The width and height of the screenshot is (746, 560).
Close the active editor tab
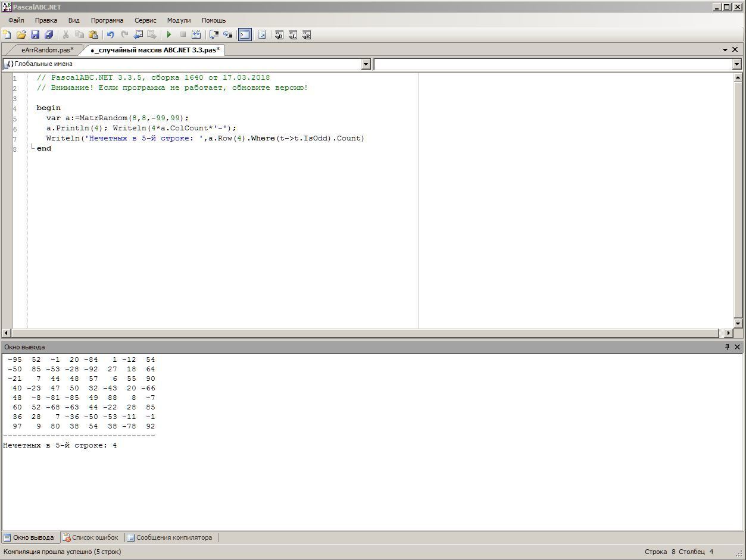735,50
